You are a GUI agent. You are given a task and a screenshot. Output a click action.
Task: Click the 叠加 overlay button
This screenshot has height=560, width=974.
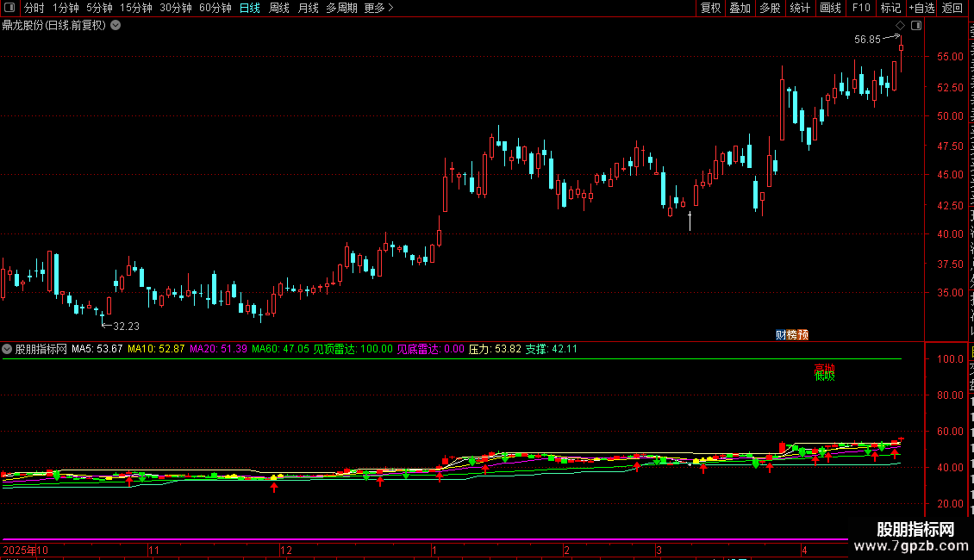(740, 8)
